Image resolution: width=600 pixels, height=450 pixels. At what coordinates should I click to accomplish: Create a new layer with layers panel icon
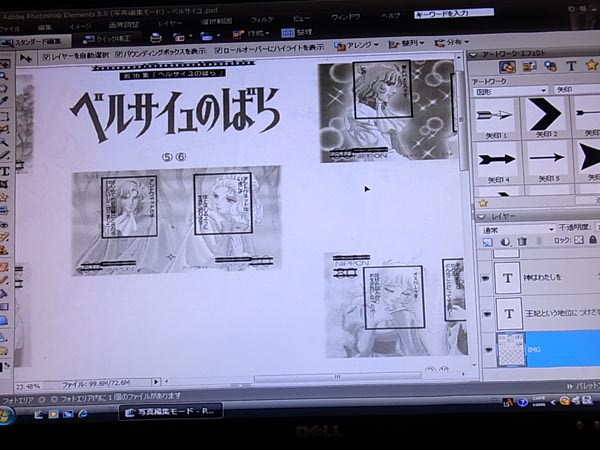point(487,242)
